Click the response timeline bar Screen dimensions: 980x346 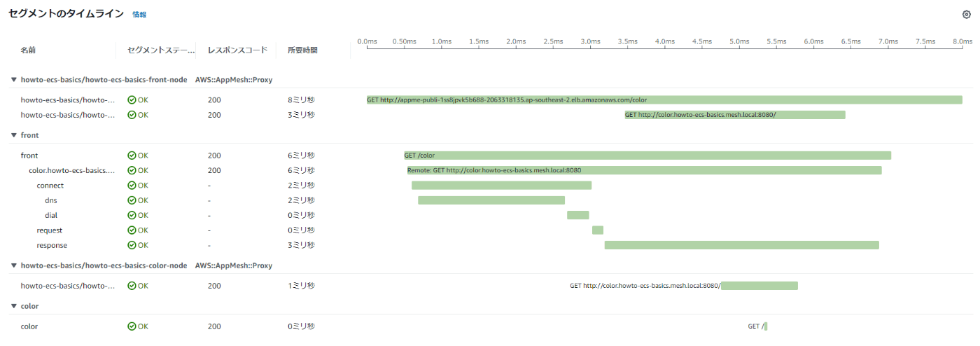pos(742,245)
